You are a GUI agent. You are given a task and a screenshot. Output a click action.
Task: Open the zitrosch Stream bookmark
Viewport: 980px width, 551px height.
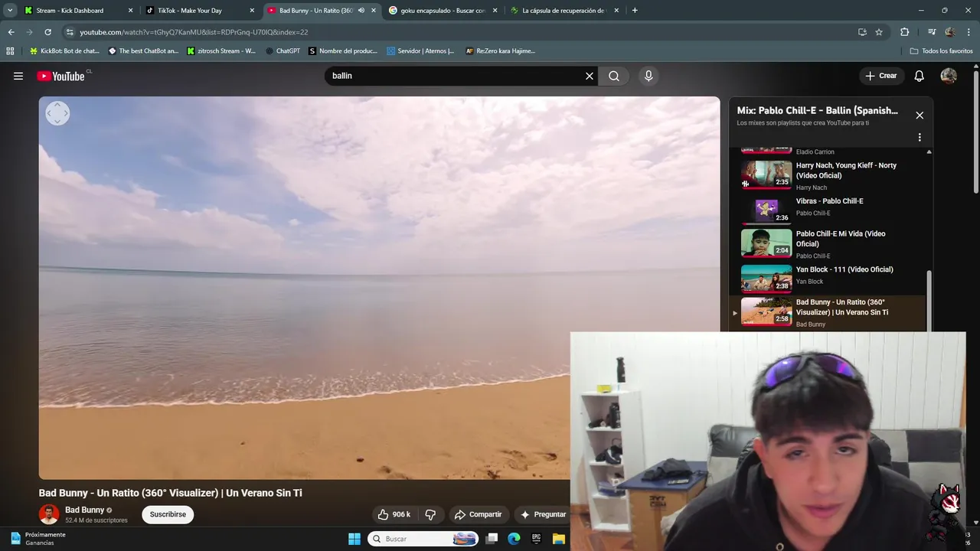pyautogui.click(x=221, y=51)
